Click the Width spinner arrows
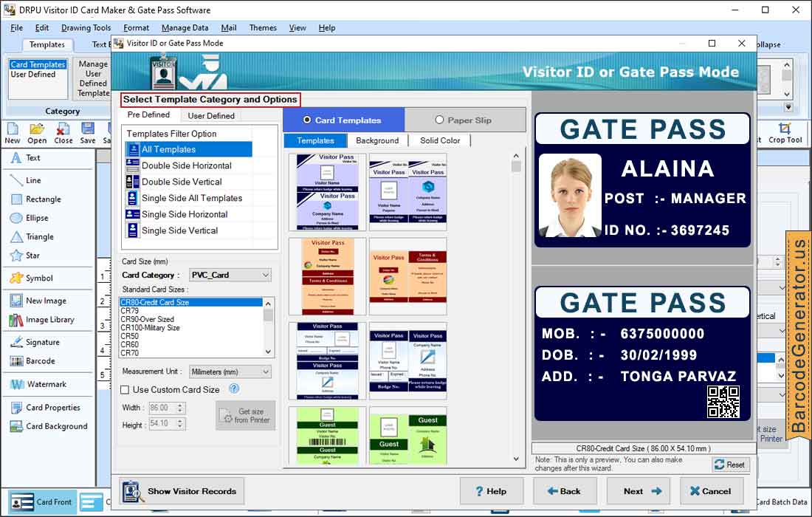The image size is (812, 517). coord(180,408)
